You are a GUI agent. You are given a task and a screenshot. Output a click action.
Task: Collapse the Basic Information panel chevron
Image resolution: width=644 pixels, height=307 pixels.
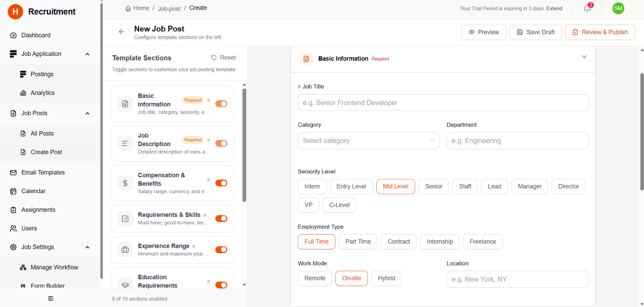click(x=584, y=57)
